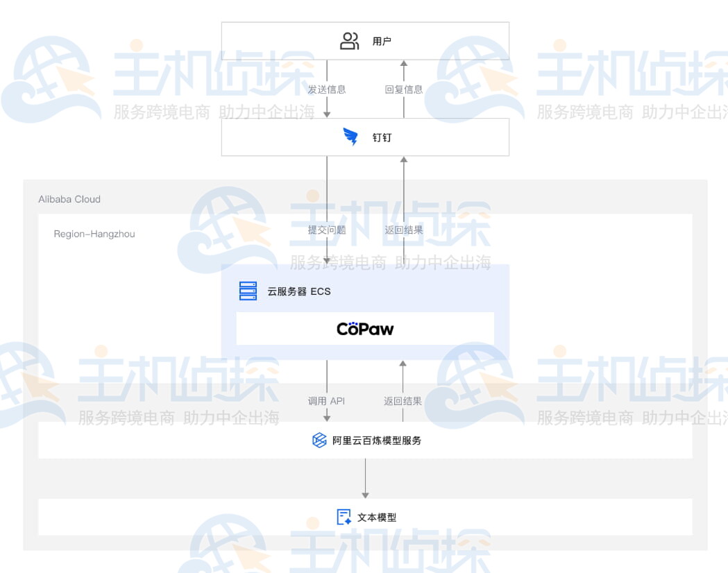Select the 文本模型 document icon
This screenshot has width=728, height=573.
point(343,516)
